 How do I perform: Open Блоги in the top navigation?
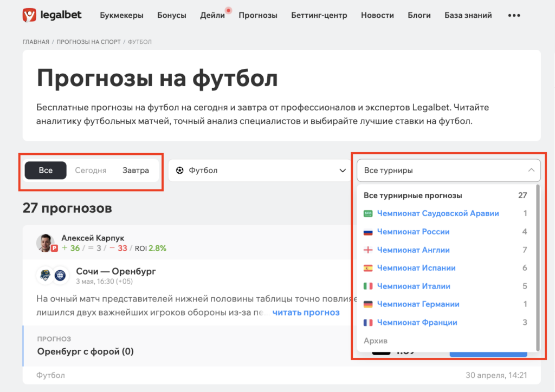point(419,16)
